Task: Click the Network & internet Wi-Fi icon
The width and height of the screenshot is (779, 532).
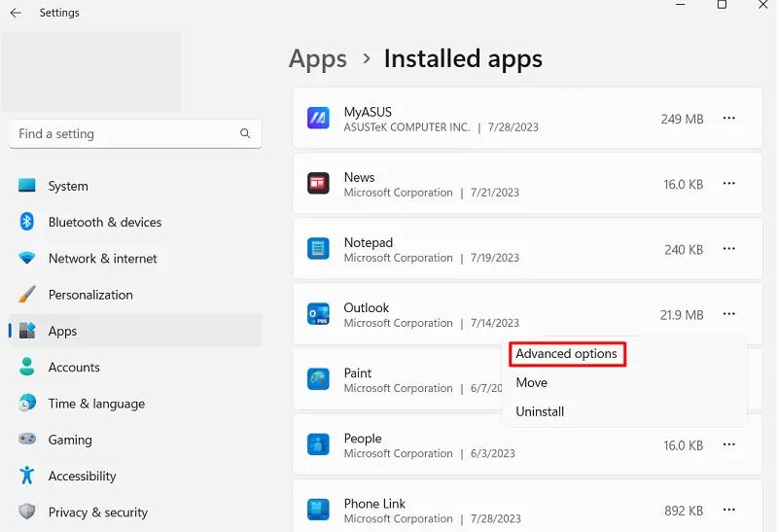Action: pyautogui.click(x=27, y=258)
